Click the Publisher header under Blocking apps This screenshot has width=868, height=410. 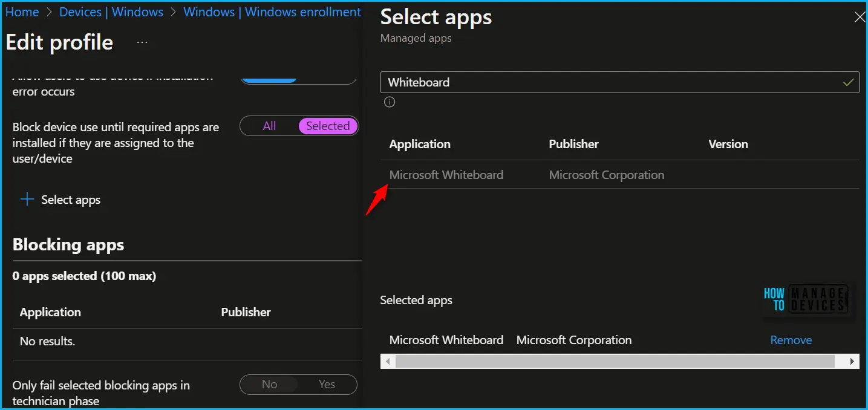click(246, 312)
